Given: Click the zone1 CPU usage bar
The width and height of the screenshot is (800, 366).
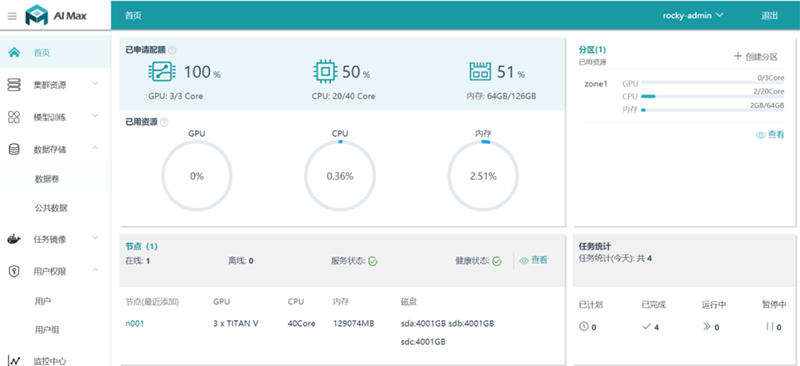Looking at the screenshot, I should tap(712, 96).
